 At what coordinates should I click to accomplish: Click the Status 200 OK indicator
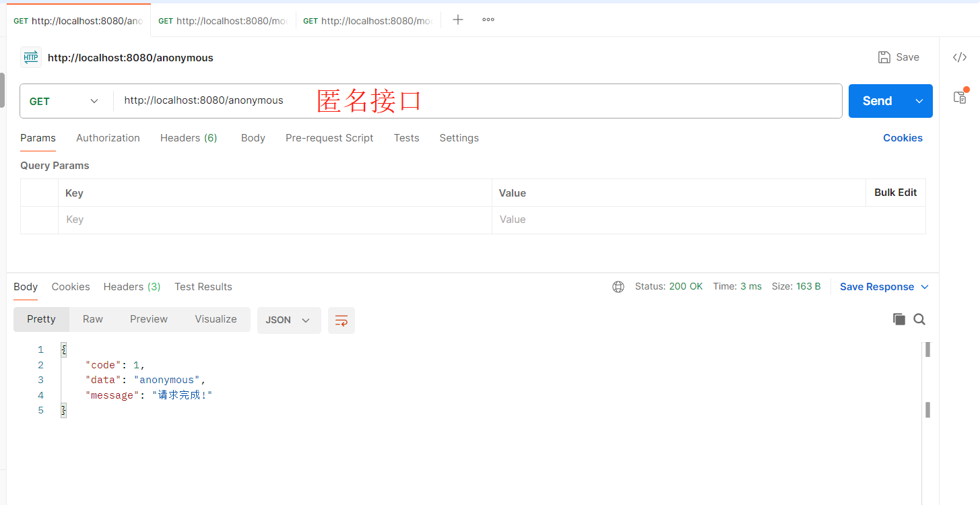tap(669, 287)
